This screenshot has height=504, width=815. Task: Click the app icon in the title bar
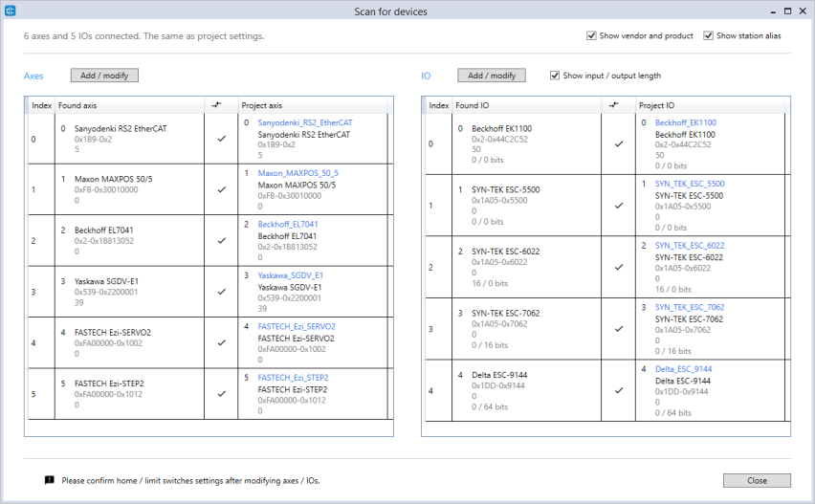click(x=10, y=11)
